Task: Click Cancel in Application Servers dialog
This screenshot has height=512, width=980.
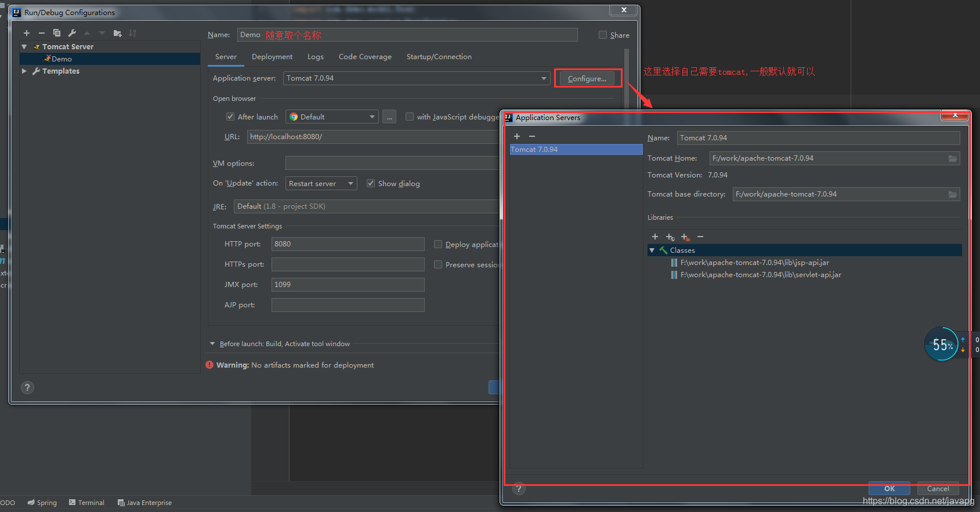Action: [x=938, y=488]
